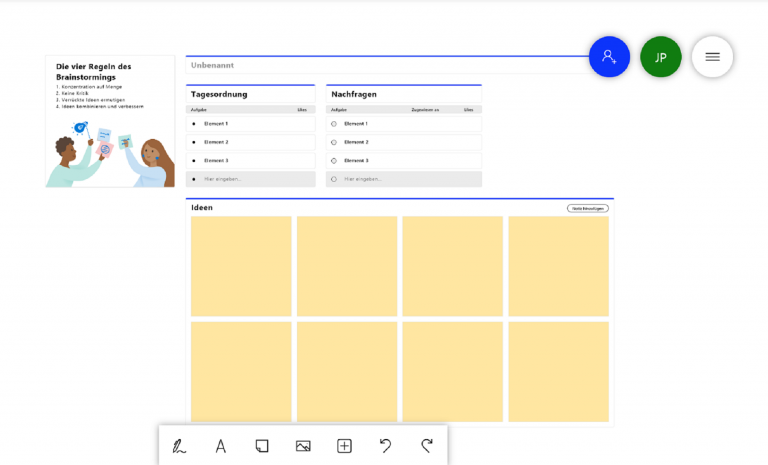Image resolution: width=768 pixels, height=465 pixels.
Task: Check off Element 2 in Nachfragen
Action: coord(334,142)
